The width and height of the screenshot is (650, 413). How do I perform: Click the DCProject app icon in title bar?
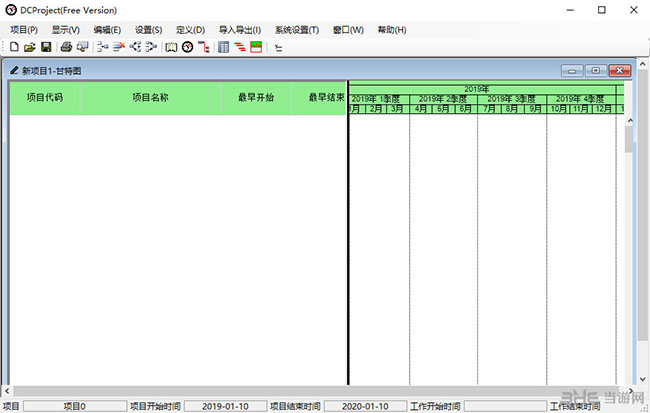pyautogui.click(x=11, y=10)
